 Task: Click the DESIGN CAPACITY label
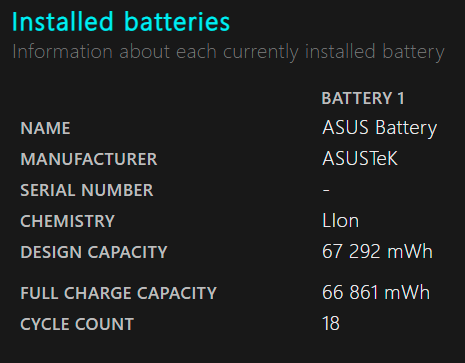pyautogui.click(x=94, y=252)
